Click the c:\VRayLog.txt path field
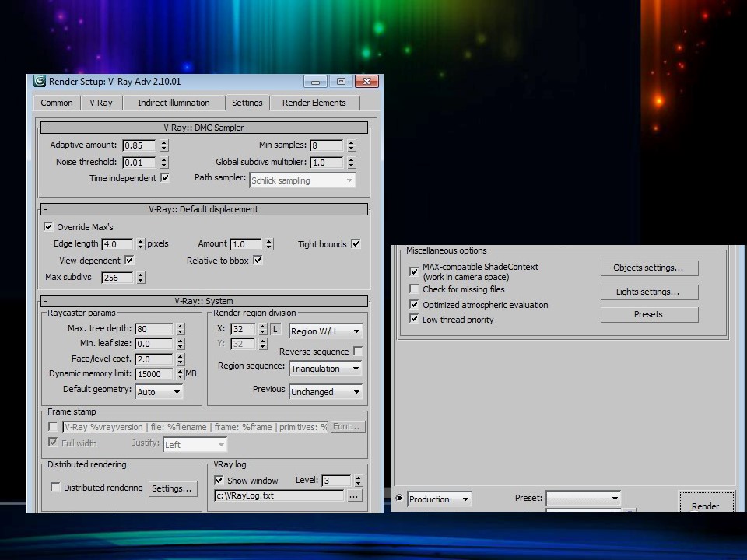The image size is (747, 560). 279,495
